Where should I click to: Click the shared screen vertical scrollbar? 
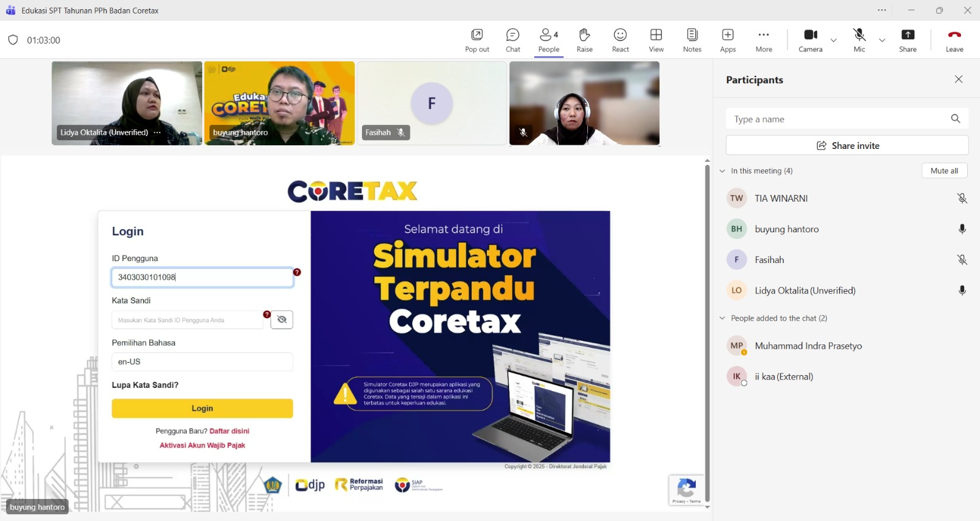point(707,331)
